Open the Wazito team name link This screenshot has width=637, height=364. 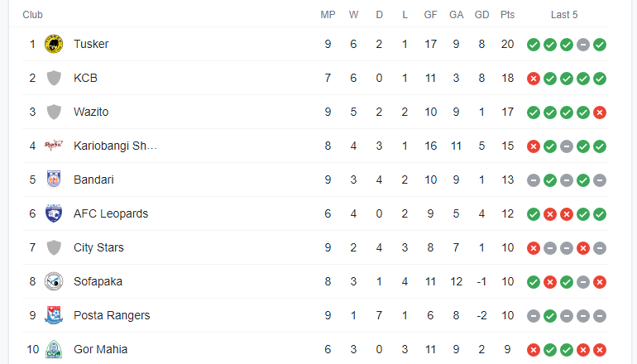91,112
